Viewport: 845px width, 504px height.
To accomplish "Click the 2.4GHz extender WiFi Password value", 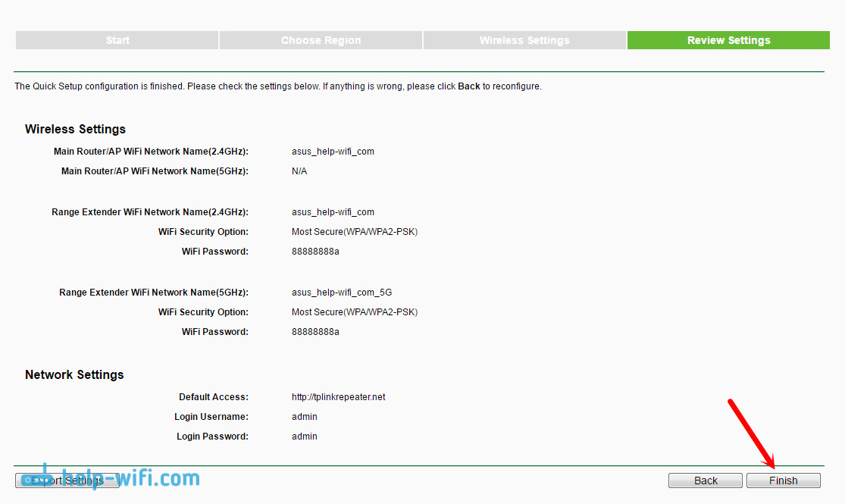I will 315,252.
